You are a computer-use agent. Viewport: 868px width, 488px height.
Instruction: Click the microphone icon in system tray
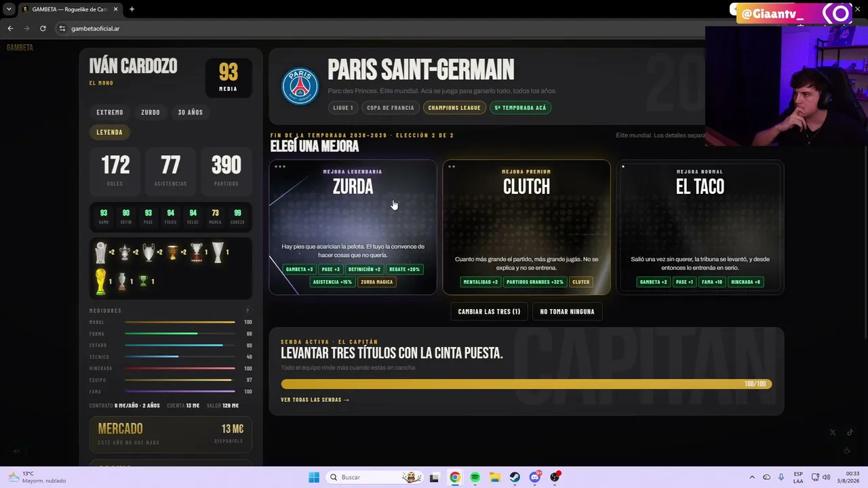781,477
